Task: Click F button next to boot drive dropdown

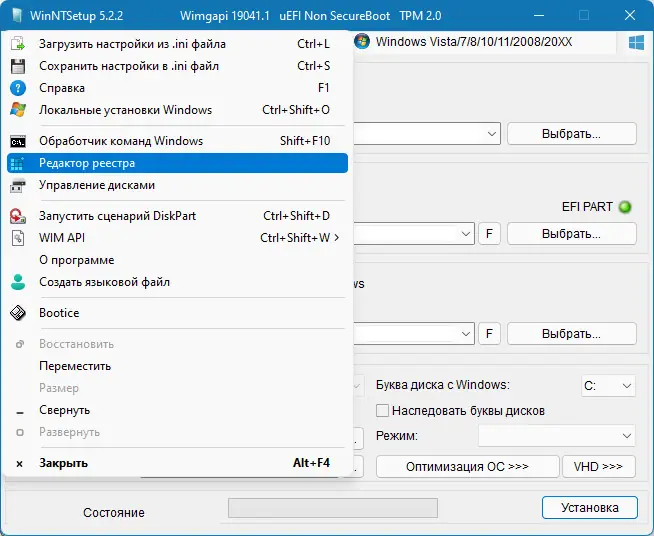Action: (x=489, y=234)
